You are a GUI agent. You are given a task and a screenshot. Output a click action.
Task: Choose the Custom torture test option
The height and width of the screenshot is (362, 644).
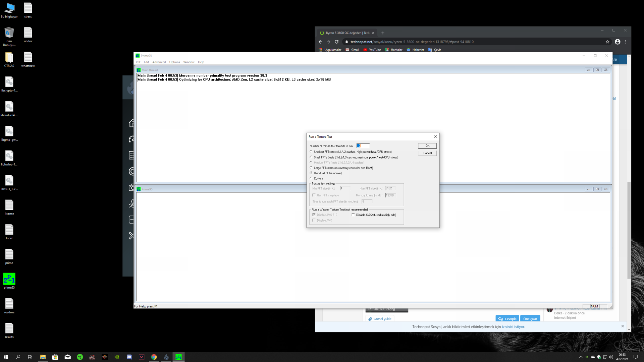coord(311,178)
